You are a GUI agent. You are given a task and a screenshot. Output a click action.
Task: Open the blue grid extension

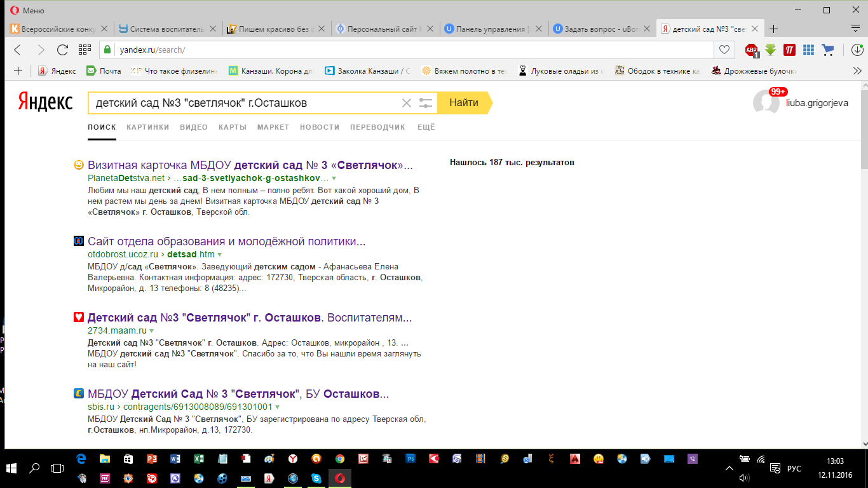click(x=808, y=50)
